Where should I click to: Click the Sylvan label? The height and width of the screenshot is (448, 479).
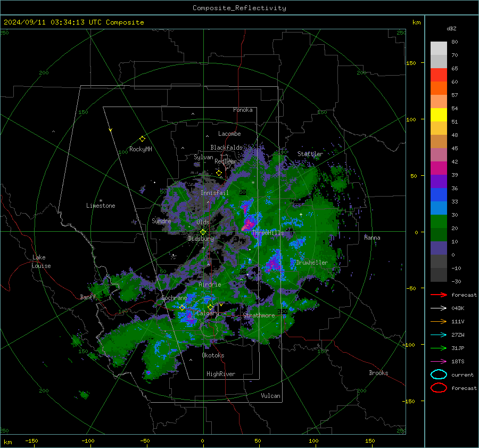[x=203, y=157]
